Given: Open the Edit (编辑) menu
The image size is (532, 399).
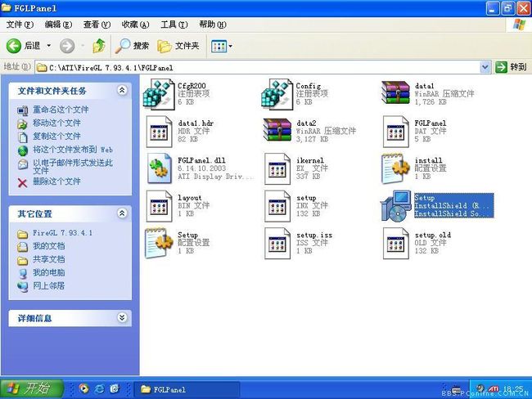Looking at the screenshot, I should [58, 25].
